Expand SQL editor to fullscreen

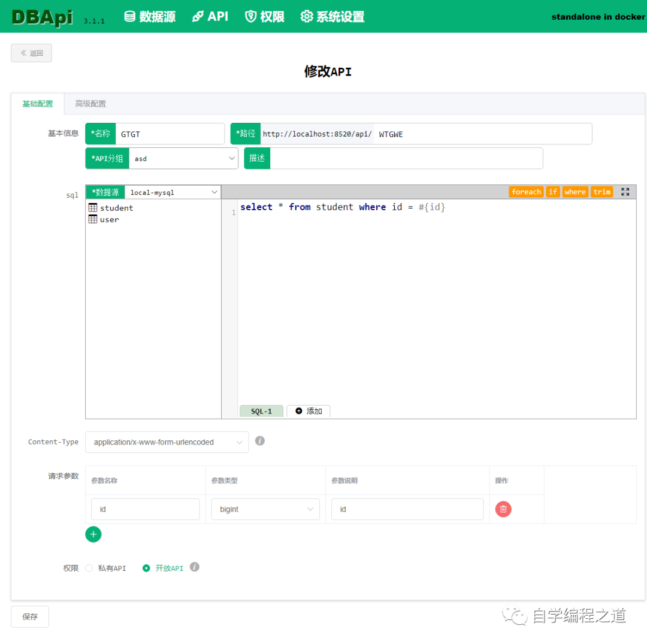coord(625,192)
